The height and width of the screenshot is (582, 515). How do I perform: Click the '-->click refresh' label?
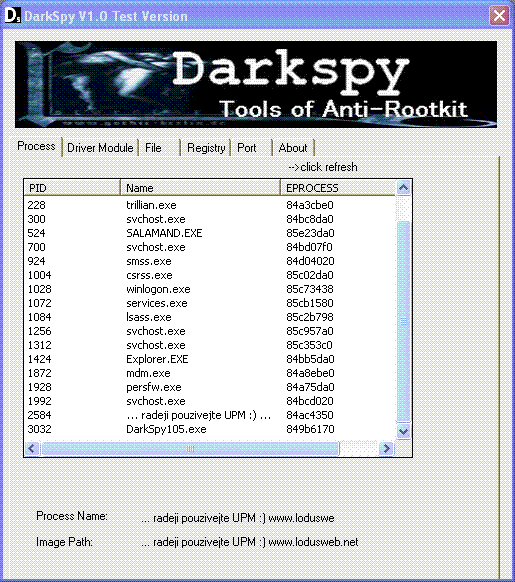[x=323, y=167]
